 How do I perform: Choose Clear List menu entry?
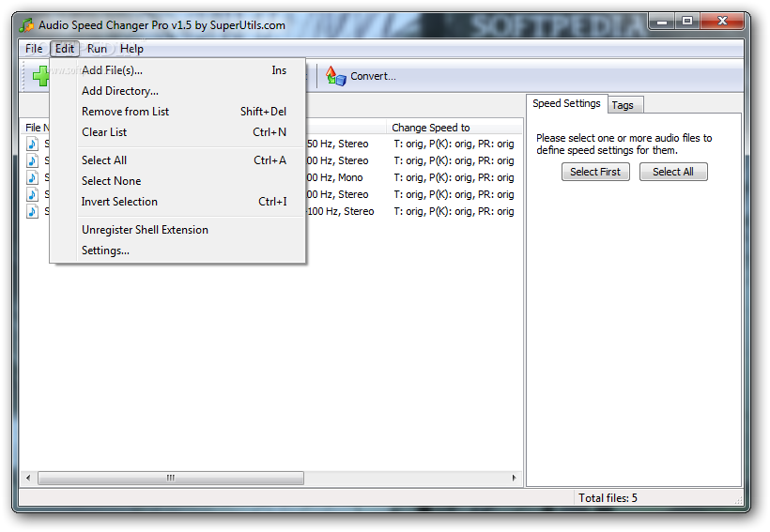[x=177, y=132]
